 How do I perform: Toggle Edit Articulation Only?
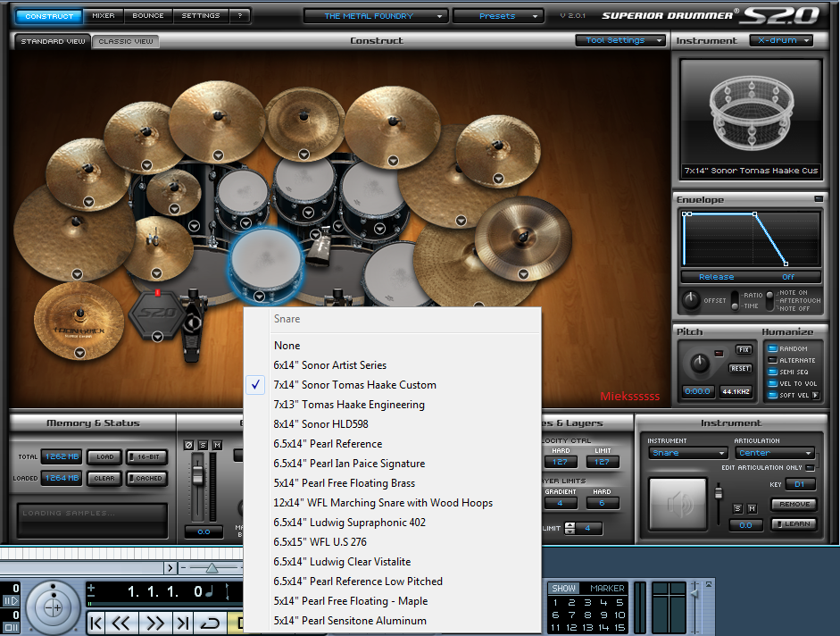point(810,467)
